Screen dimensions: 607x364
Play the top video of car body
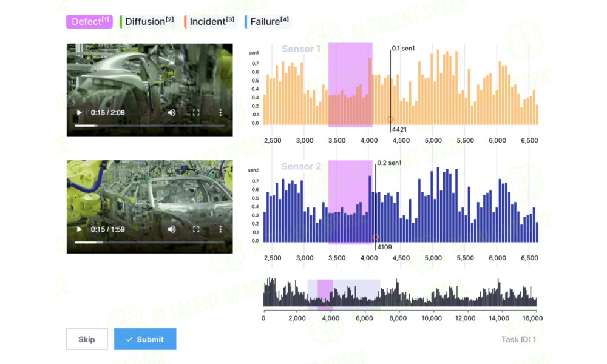tap(79, 113)
